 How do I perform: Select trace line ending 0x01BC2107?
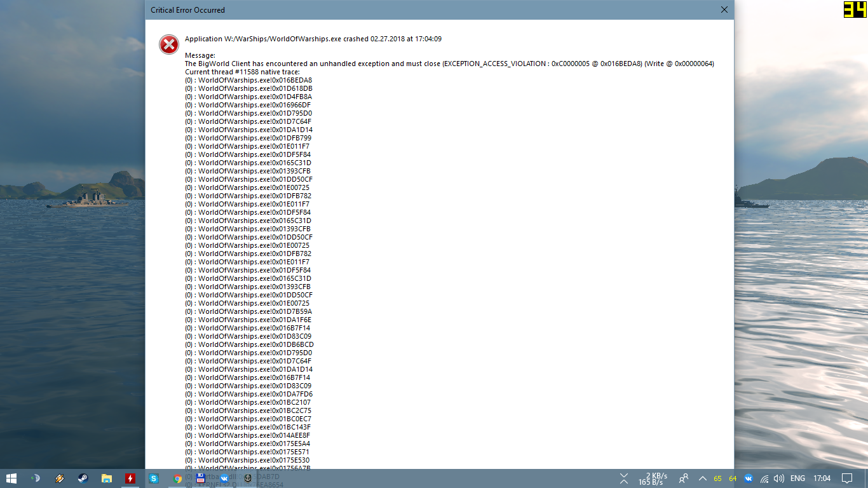pyautogui.click(x=248, y=402)
